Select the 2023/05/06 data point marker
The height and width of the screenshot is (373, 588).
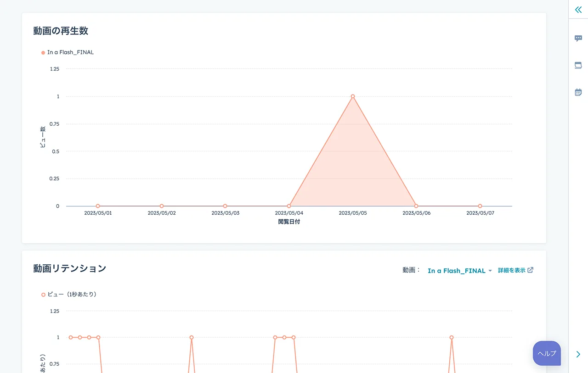click(x=416, y=206)
